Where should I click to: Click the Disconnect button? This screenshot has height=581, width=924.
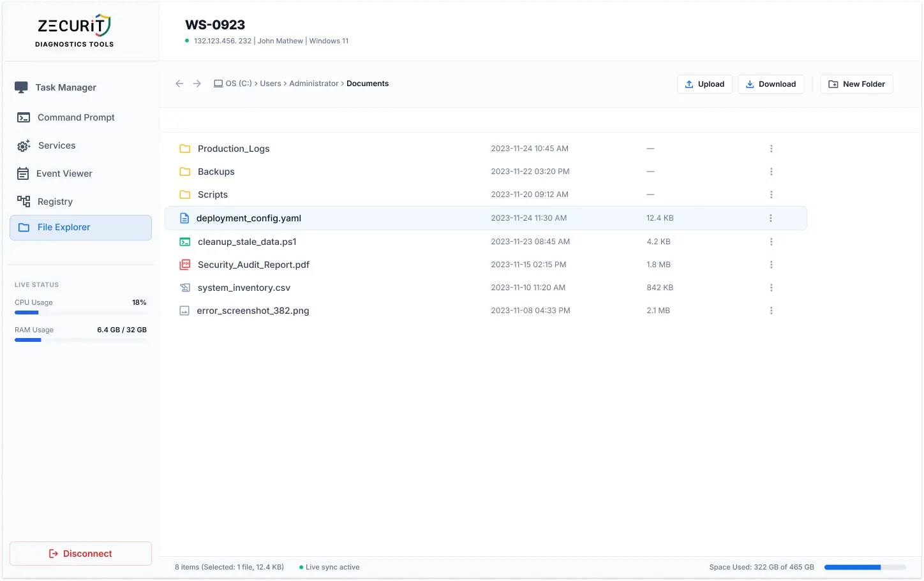80,553
